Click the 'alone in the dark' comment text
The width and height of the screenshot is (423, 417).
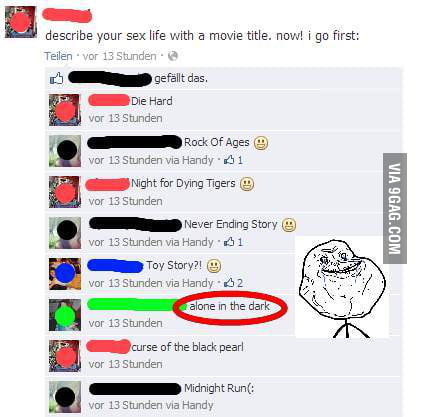pyautogui.click(x=229, y=306)
